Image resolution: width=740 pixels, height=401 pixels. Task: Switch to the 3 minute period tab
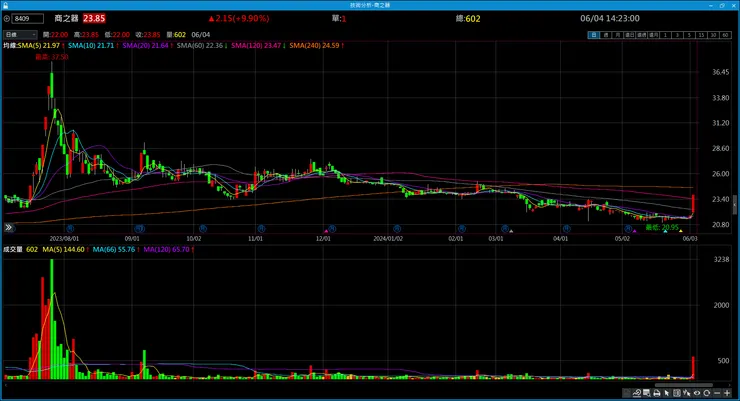pos(677,35)
